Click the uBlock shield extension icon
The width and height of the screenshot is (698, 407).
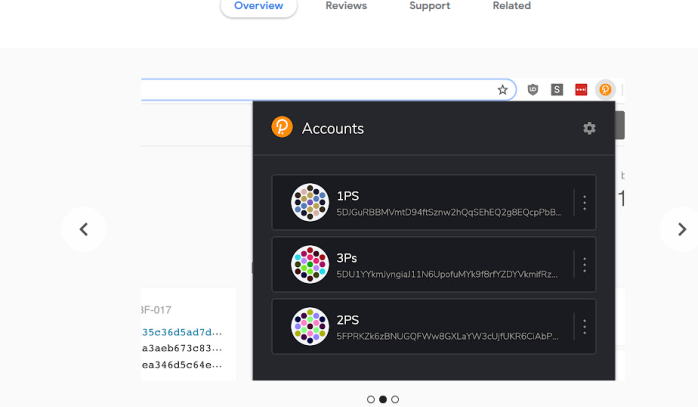click(533, 90)
